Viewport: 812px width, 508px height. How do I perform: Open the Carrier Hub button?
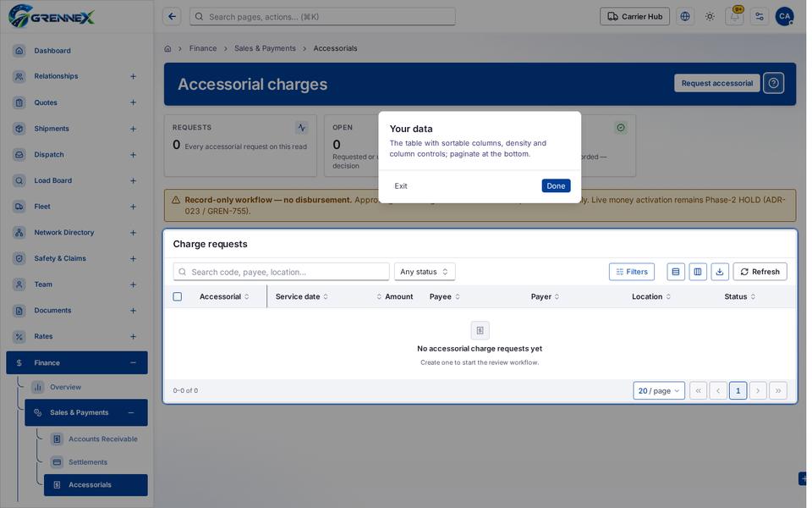coord(634,17)
